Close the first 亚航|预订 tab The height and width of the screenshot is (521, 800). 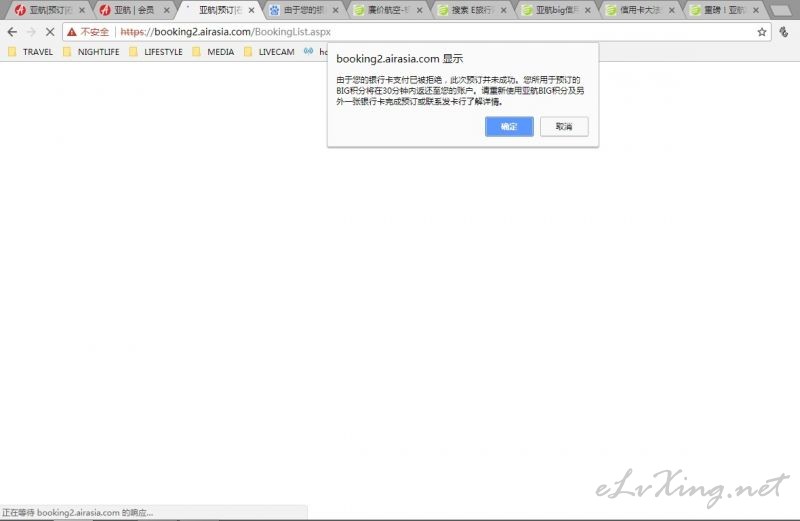click(x=82, y=10)
